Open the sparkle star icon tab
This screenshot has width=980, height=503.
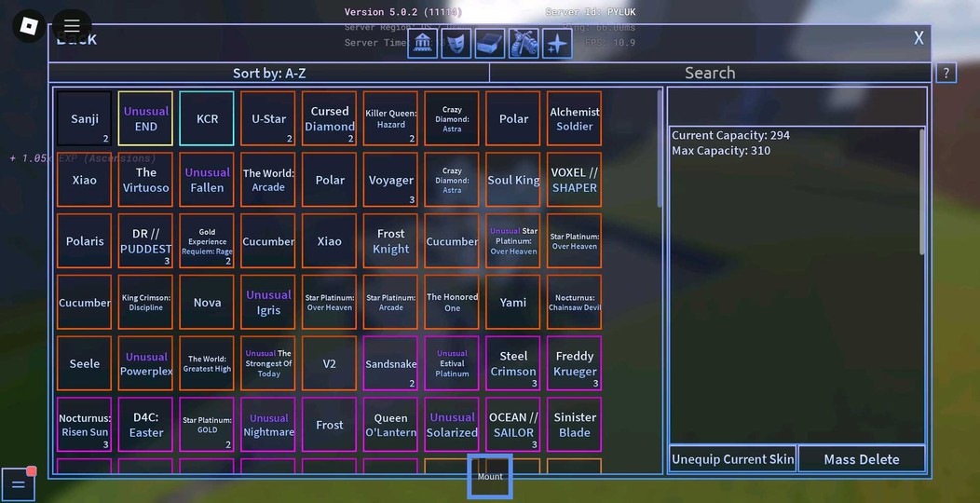tap(557, 44)
